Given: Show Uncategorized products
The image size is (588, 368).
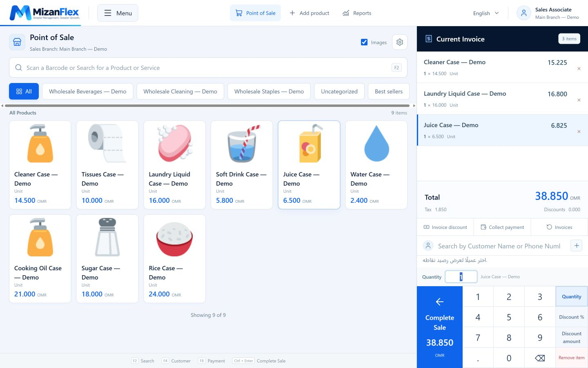Looking at the screenshot, I should click(x=339, y=92).
